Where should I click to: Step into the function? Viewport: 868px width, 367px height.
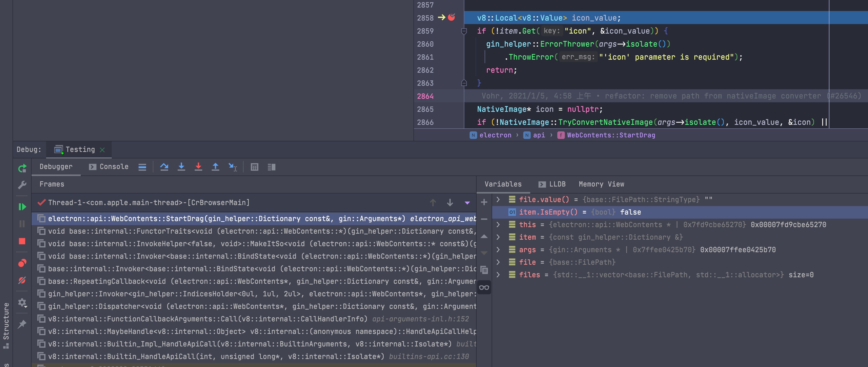tap(181, 167)
